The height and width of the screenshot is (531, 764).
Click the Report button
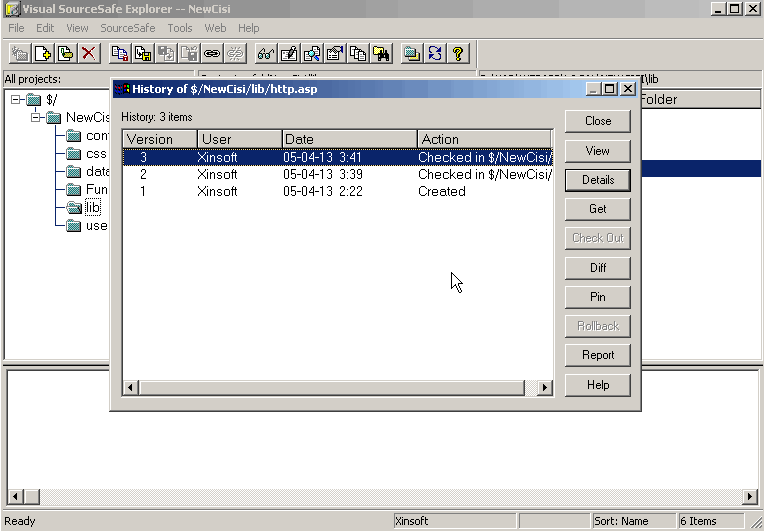tap(598, 355)
